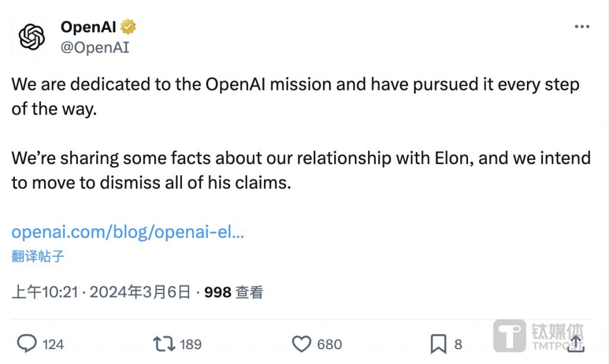Open the @OpenAI handle link
Viewport: 609px width, 364px height.
pos(95,48)
